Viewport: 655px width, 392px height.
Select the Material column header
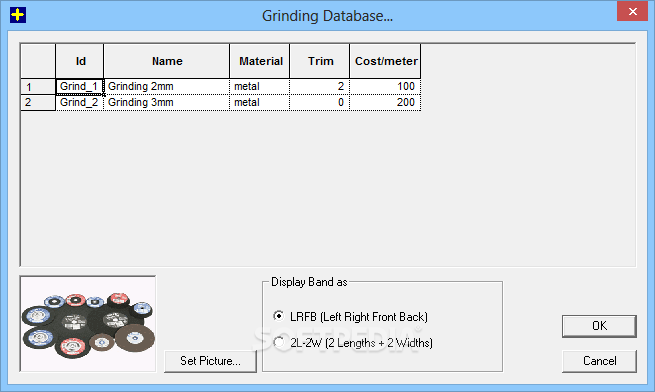[x=260, y=61]
